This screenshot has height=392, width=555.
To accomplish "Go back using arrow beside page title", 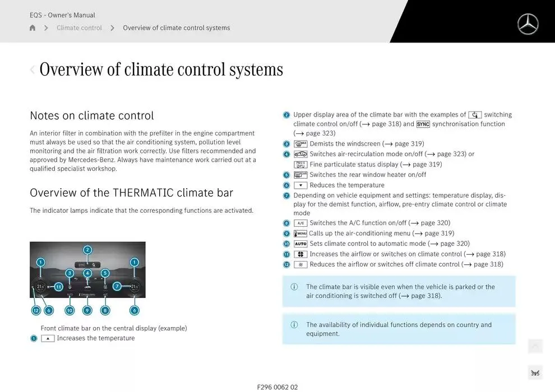I will 33,70.
